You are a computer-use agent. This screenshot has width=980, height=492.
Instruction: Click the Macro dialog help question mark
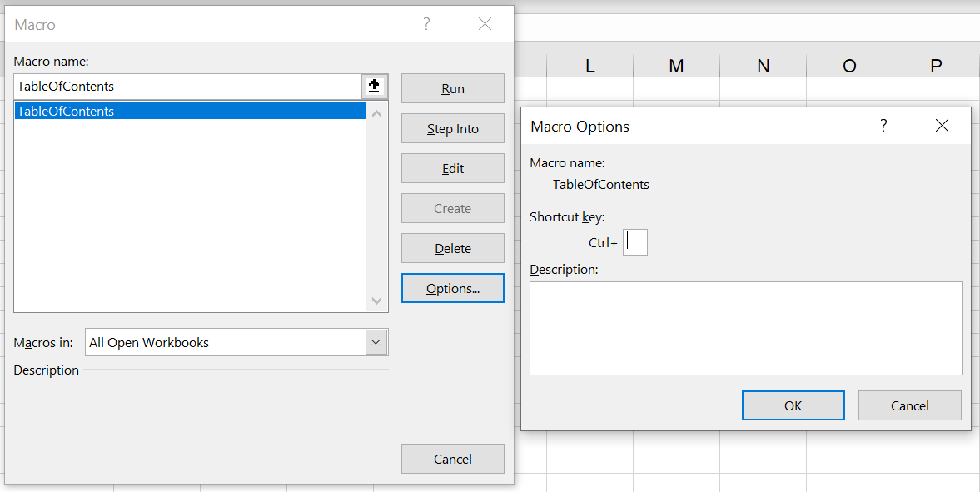426,24
